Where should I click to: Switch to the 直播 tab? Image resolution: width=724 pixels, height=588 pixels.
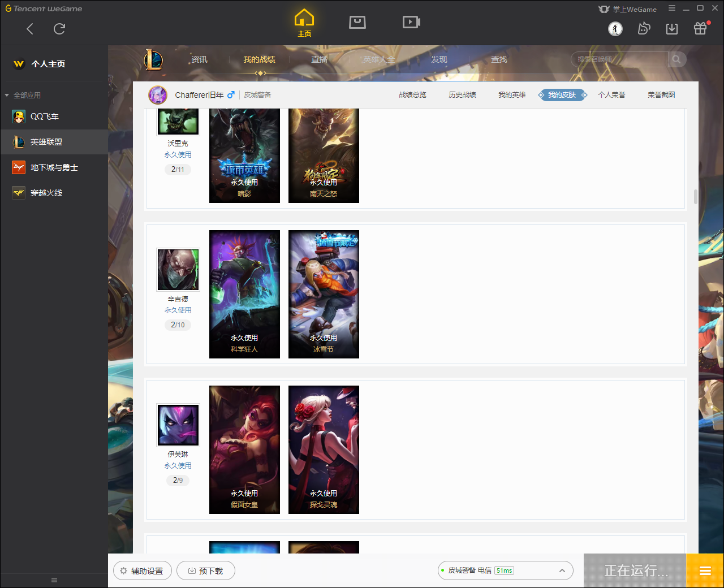click(319, 59)
